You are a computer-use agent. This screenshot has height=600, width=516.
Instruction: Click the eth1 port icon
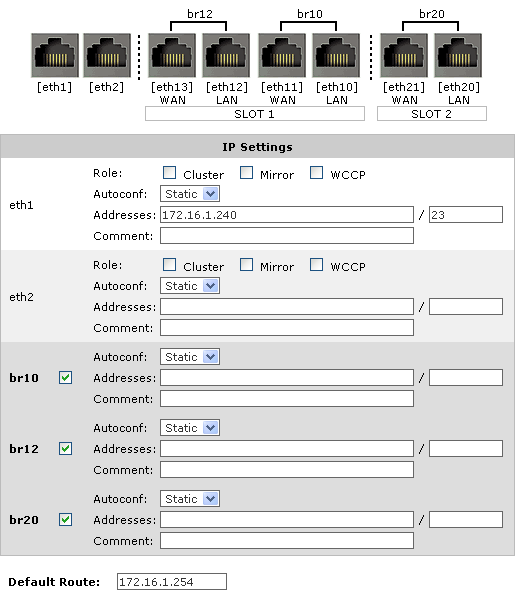[55, 55]
